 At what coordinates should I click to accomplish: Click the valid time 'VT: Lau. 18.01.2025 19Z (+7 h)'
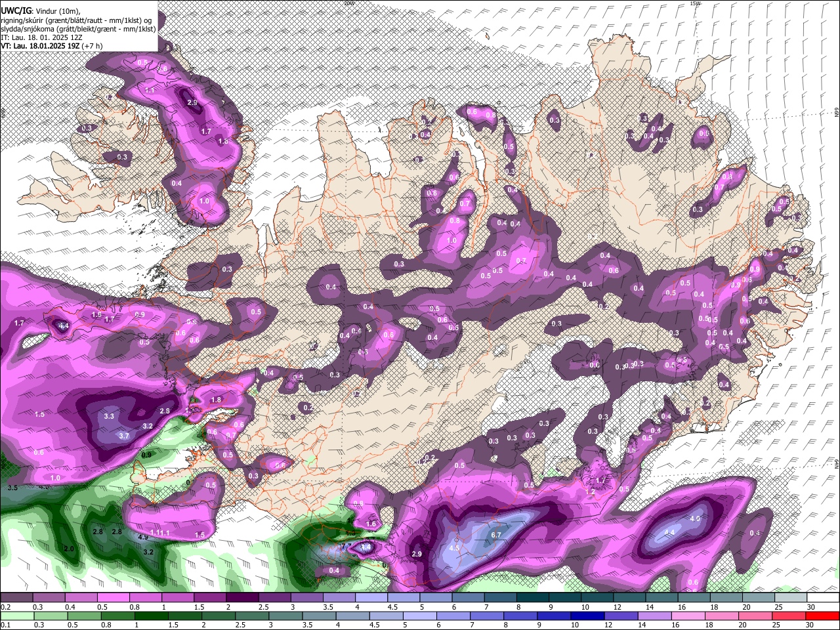52,46
